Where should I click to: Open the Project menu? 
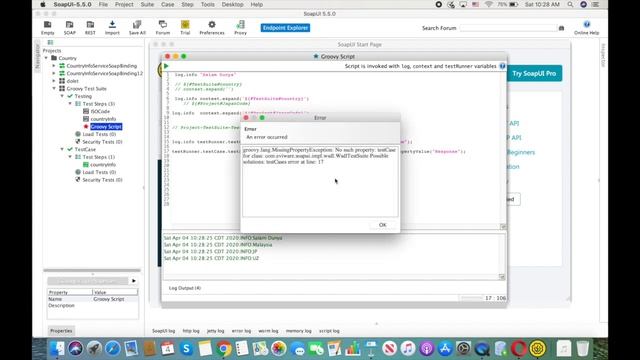[124, 4]
